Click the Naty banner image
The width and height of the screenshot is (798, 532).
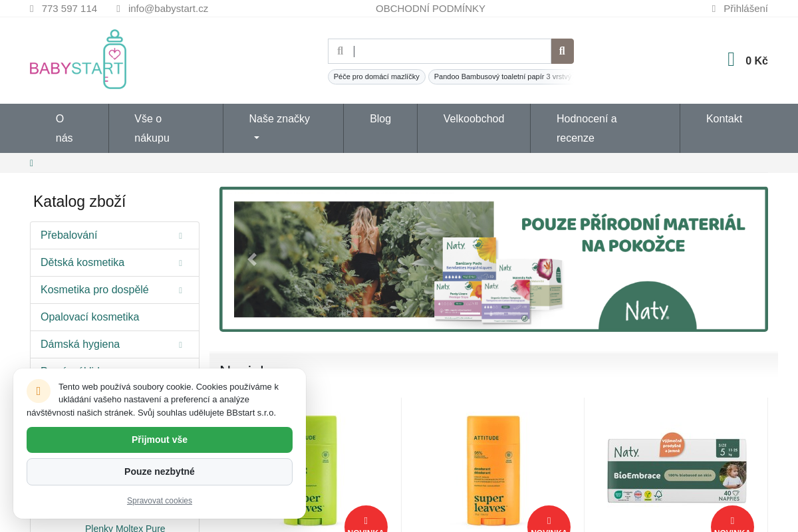pos(493,259)
